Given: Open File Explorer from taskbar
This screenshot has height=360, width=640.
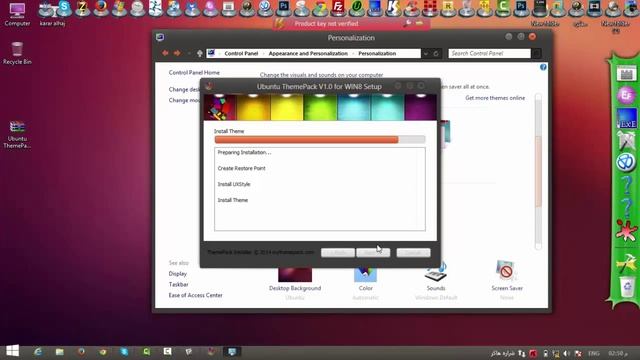Looking at the screenshot, I should tap(60, 351).
